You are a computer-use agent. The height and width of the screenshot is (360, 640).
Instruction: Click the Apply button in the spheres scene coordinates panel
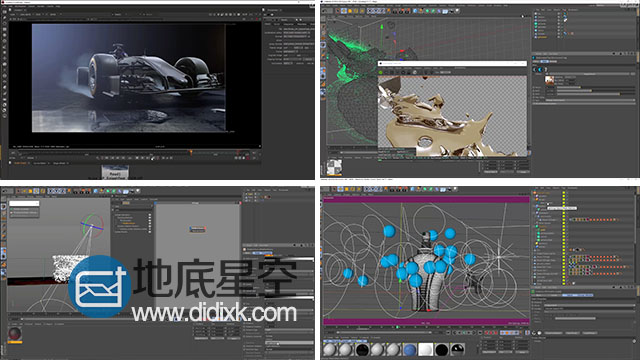(x=522, y=352)
